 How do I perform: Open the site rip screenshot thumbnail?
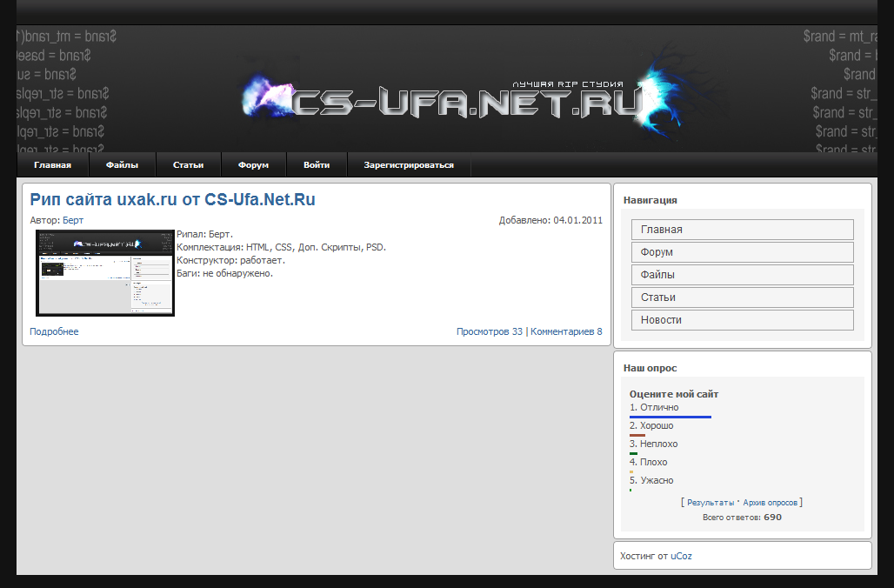(105, 273)
